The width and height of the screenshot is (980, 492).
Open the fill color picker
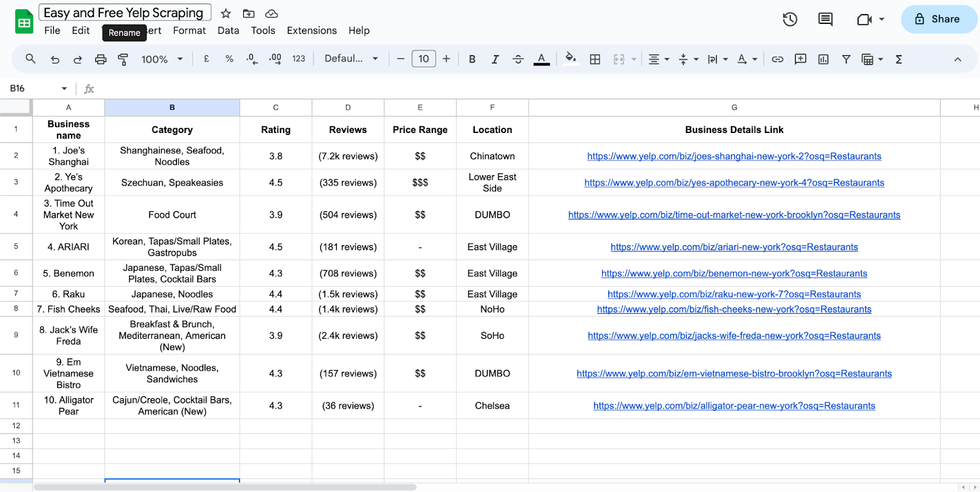pos(571,59)
